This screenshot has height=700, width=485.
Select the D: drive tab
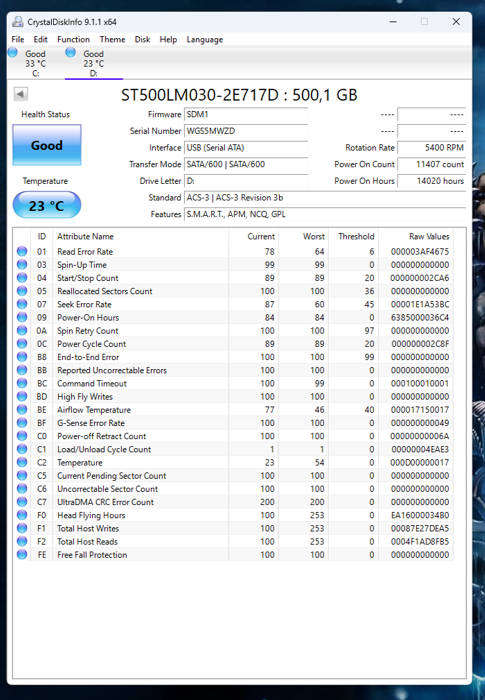tap(93, 63)
